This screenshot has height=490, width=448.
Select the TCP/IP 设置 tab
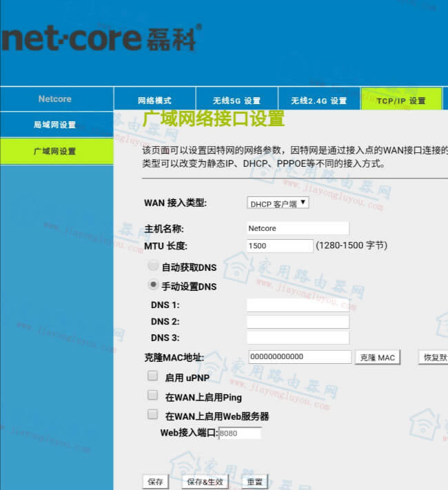coord(401,99)
